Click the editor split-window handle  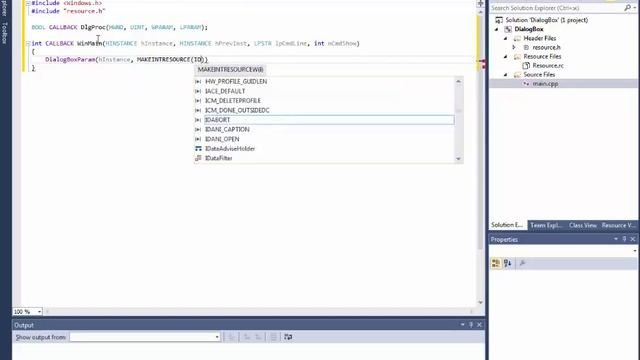click(480, 4)
